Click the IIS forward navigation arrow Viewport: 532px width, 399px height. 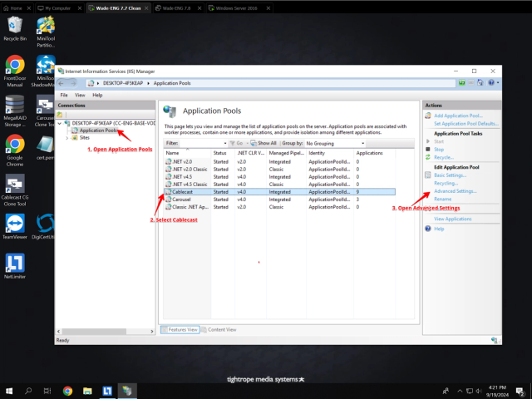point(73,83)
